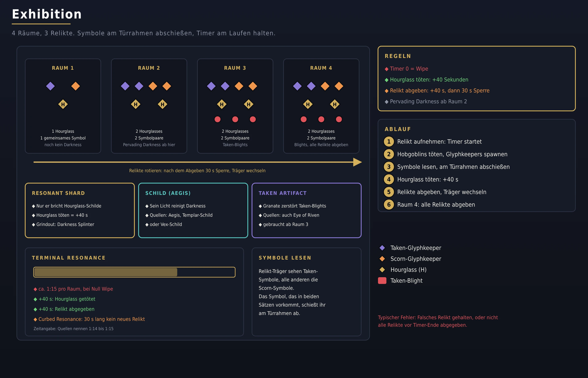Image resolution: width=588 pixels, height=378 pixels.
Task: Select step 1 Relikt aufnehmen circle
Action: 389,142
